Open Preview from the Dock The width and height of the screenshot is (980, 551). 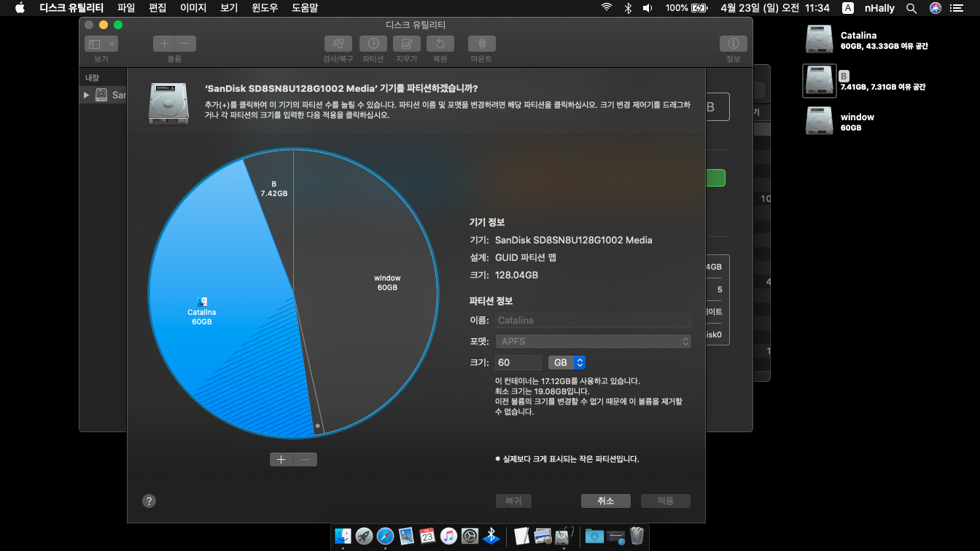[542, 536]
